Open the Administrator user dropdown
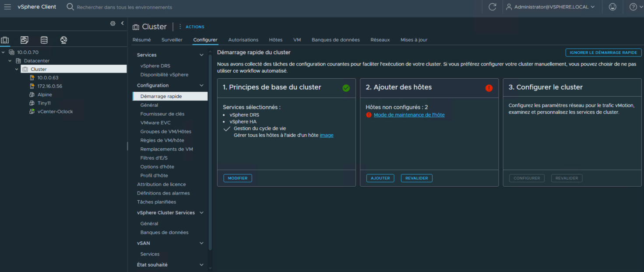 point(550,7)
